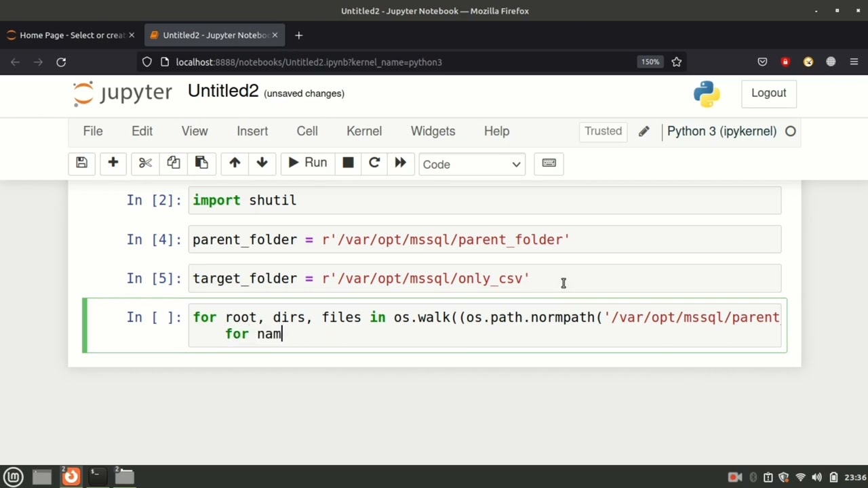
Task: Open the Help menu
Action: click(x=496, y=131)
